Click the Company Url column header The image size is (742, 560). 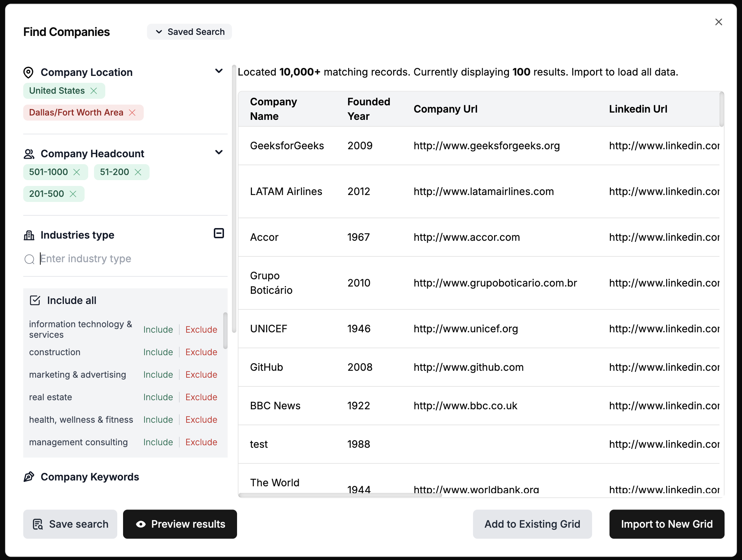pyautogui.click(x=445, y=109)
